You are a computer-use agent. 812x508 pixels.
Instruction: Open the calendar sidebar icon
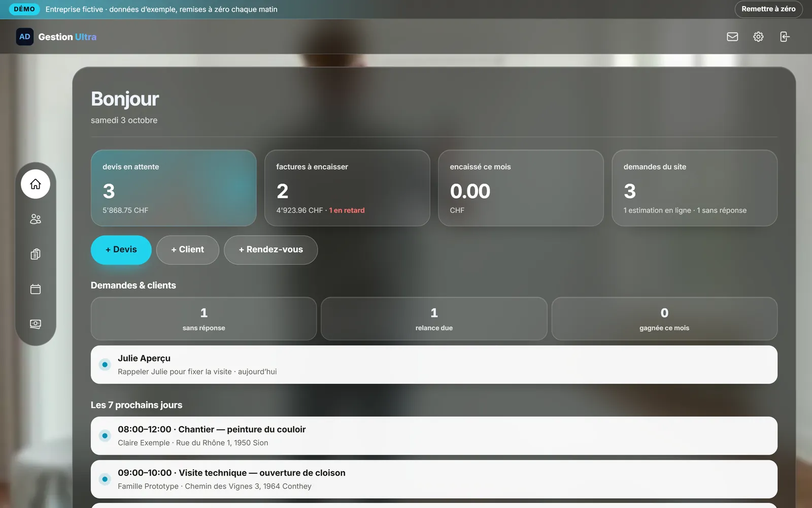[x=36, y=289]
